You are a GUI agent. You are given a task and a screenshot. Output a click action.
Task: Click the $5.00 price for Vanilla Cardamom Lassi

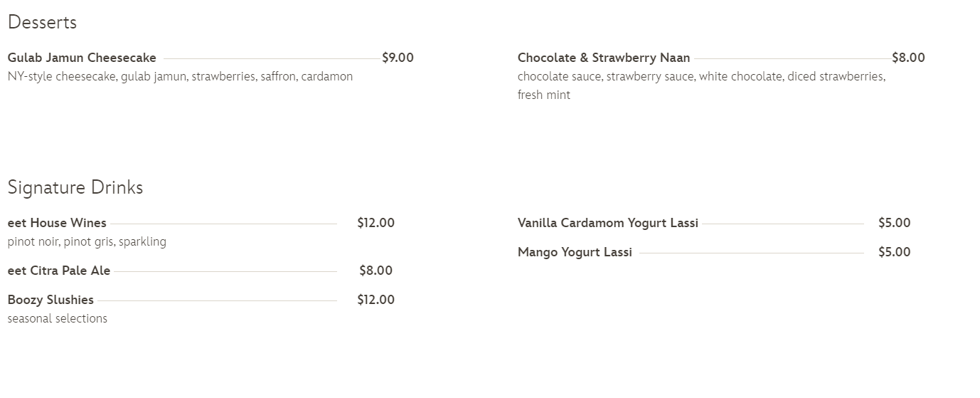[894, 223]
